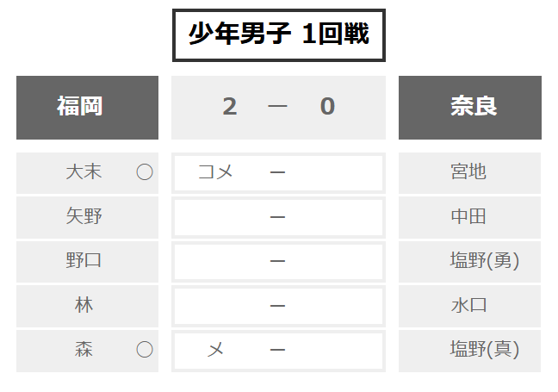Viewport: 558px width, 392px height.
Task: Select 宮地 in the 奈良 column
Action: (469, 172)
